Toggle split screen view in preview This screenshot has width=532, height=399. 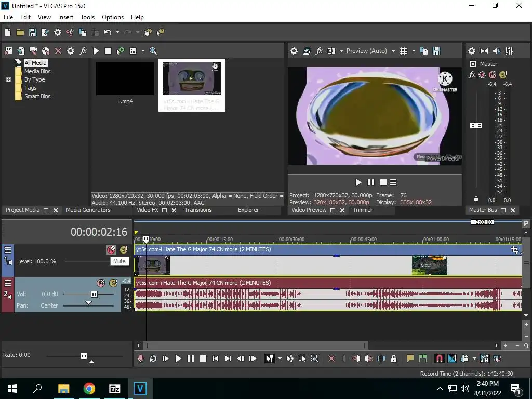click(x=331, y=51)
